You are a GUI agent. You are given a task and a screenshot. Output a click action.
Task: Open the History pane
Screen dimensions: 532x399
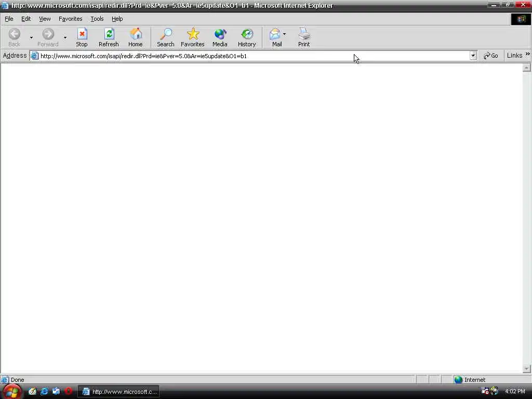coord(247,37)
